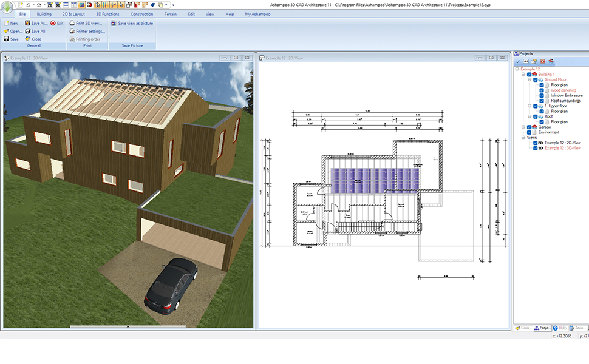Toggle the Garage visibility checkbox
The image size is (589, 364).
529,127
